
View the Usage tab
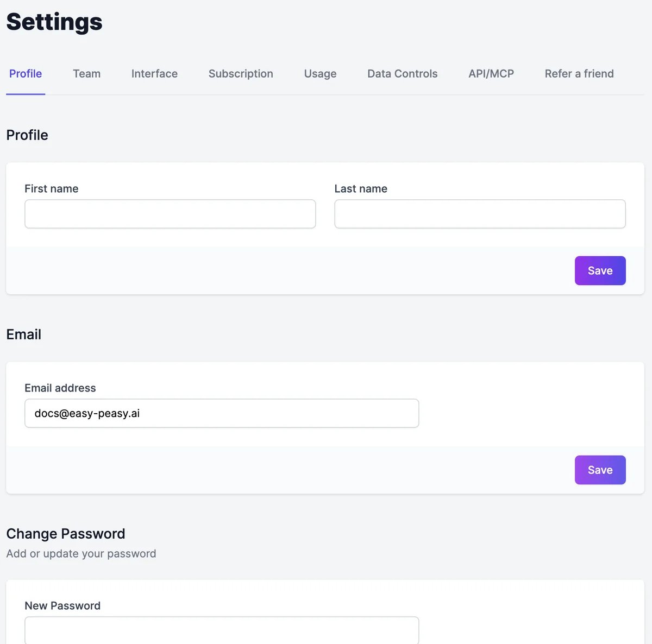coord(320,74)
